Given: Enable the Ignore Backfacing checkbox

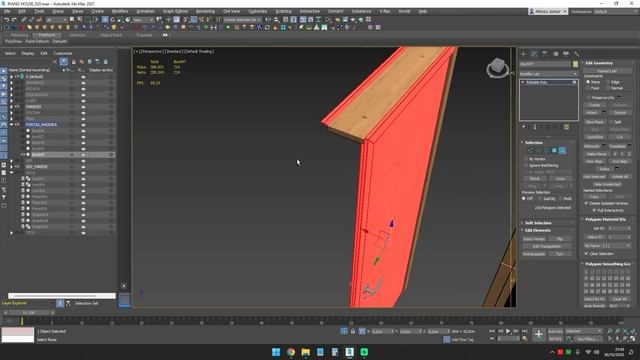Looking at the screenshot, I should 526,165.
